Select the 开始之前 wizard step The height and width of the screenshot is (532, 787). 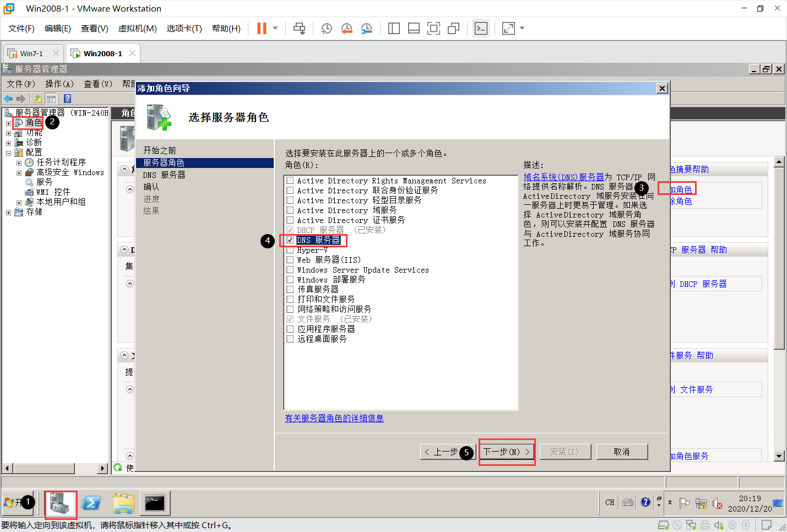[x=160, y=150]
